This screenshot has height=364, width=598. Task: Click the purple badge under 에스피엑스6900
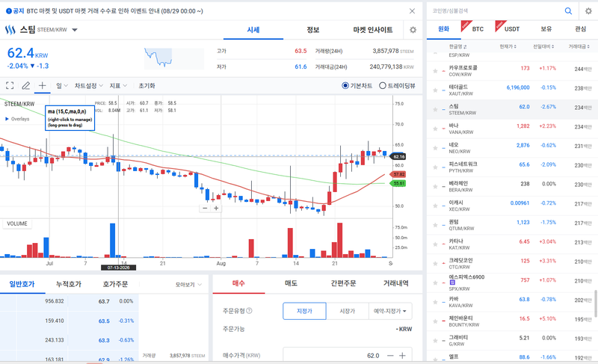(452, 283)
